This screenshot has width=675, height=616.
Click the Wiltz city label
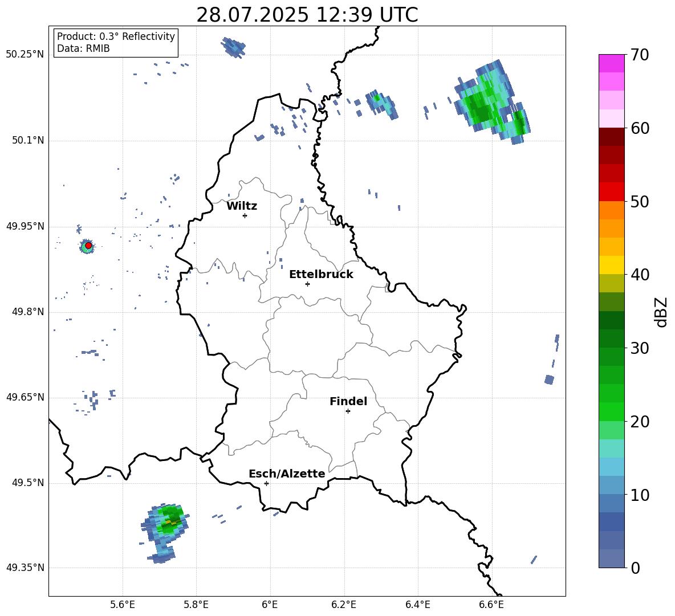coord(242,206)
